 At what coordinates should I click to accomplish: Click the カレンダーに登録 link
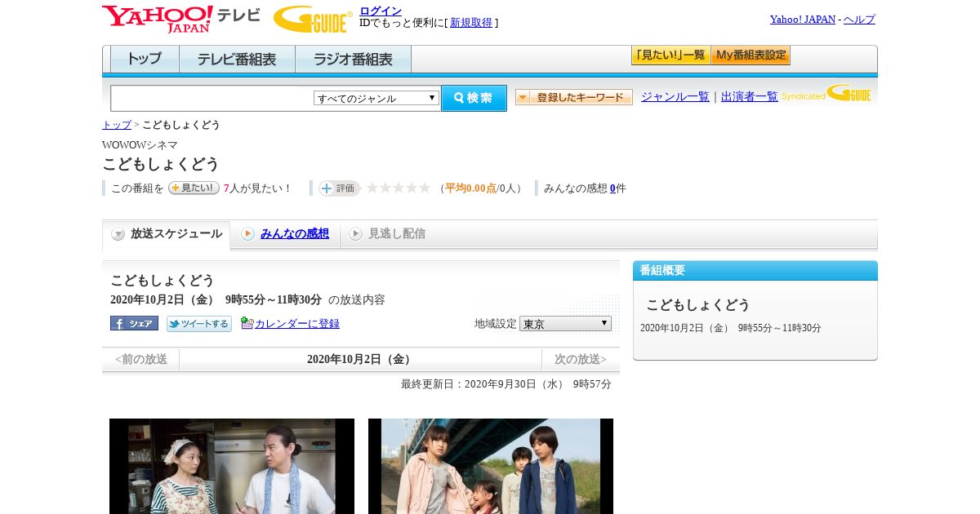pyautogui.click(x=297, y=324)
